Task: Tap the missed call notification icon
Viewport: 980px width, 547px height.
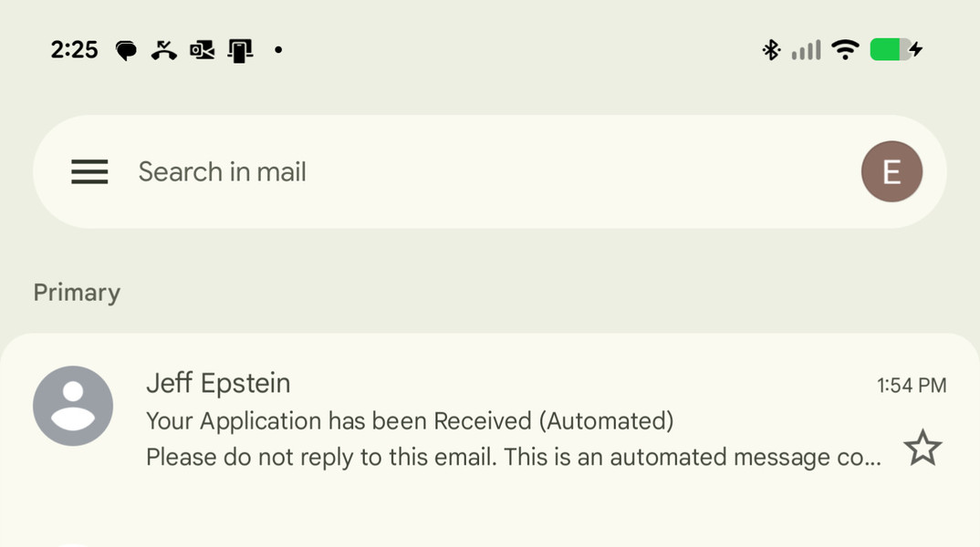Action: pos(164,50)
